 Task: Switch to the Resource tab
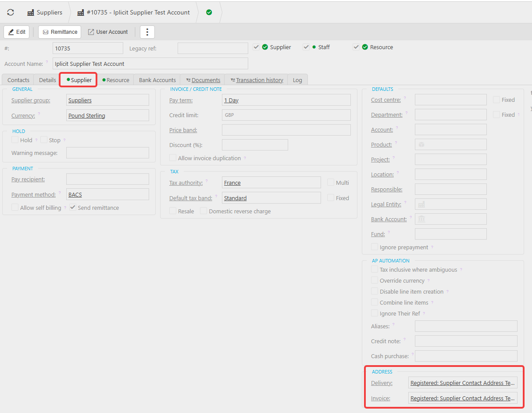(x=115, y=80)
